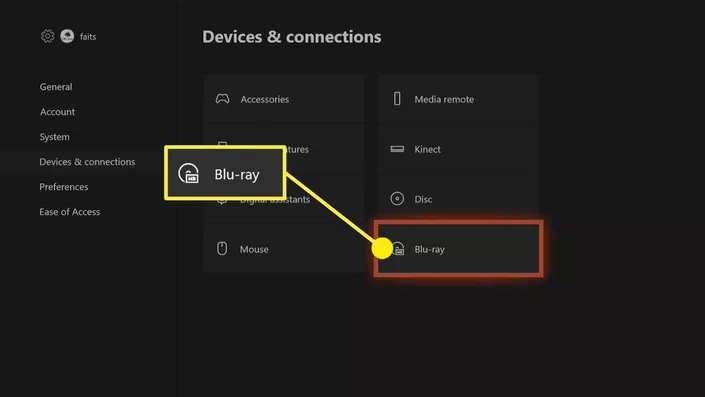The image size is (705, 397).
Task: Open the Accessories controller icon
Action: coord(222,99)
